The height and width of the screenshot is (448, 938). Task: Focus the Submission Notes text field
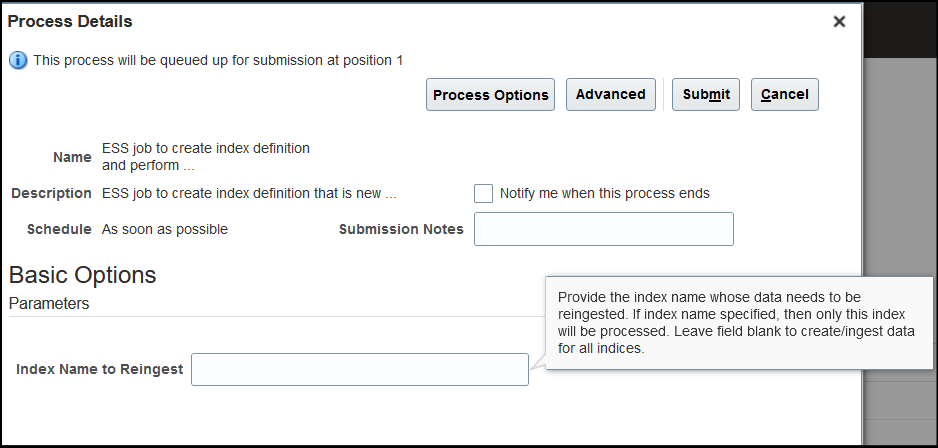(x=603, y=229)
